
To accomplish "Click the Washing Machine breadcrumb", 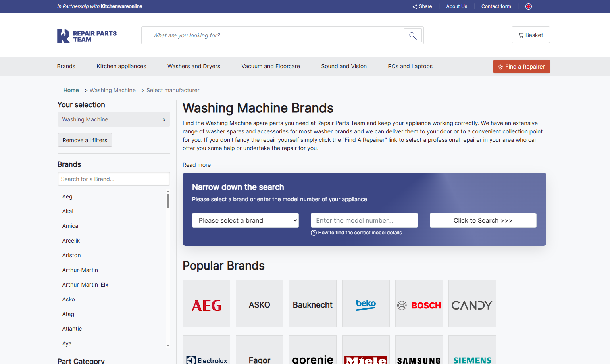I will (x=113, y=90).
